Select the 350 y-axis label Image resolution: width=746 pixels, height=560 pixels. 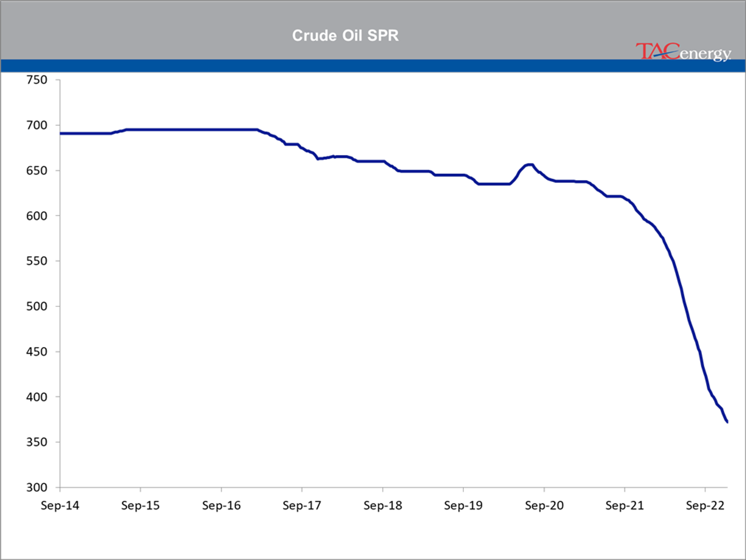tap(37, 442)
